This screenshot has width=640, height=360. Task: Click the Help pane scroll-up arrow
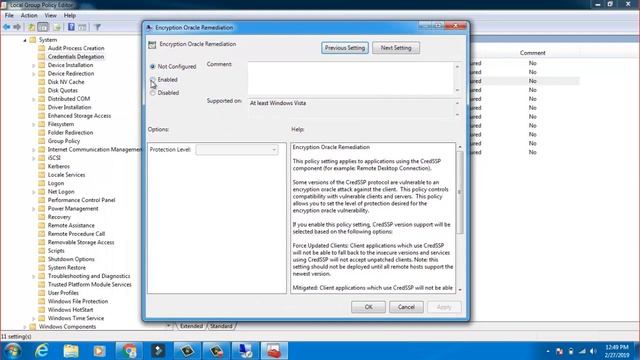[460, 147]
